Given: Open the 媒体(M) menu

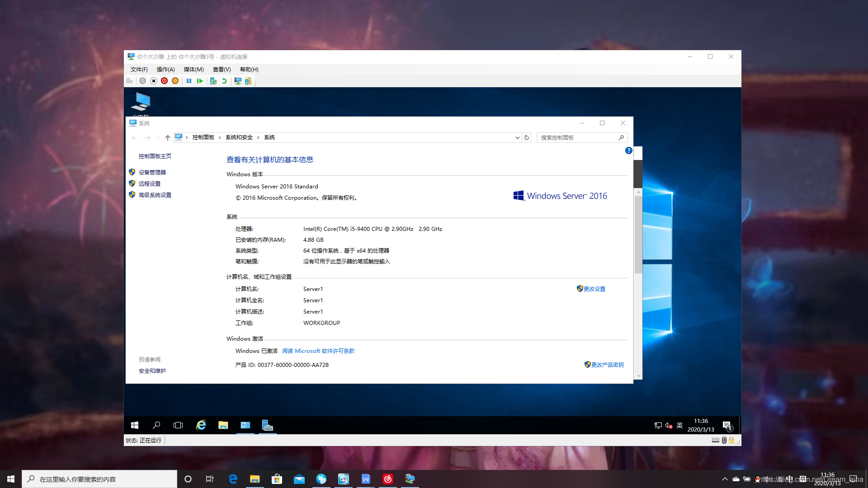Looking at the screenshot, I should (x=193, y=69).
